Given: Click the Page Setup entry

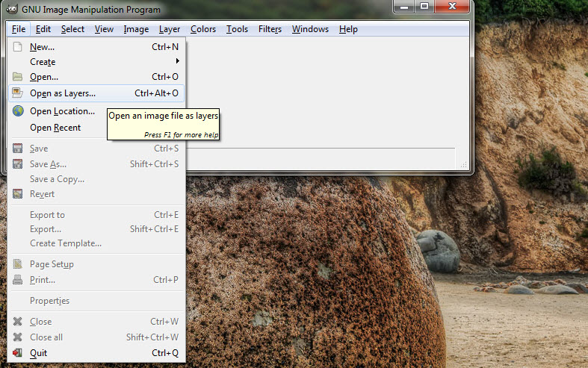Looking at the screenshot, I should pyautogui.click(x=96, y=264).
